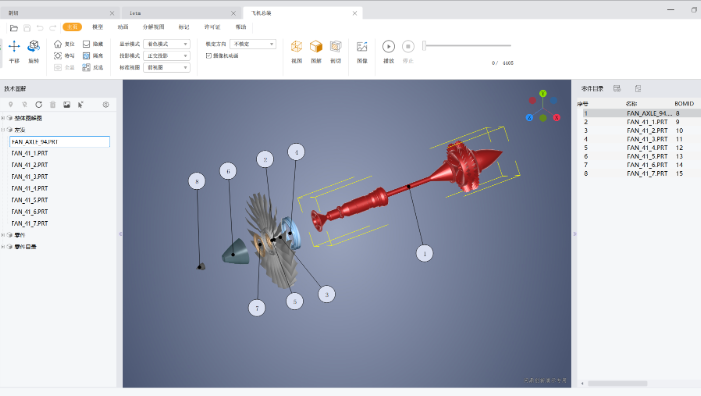
Task: Click the section cut cube icon
Action: pyautogui.click(x=335, y=46)
